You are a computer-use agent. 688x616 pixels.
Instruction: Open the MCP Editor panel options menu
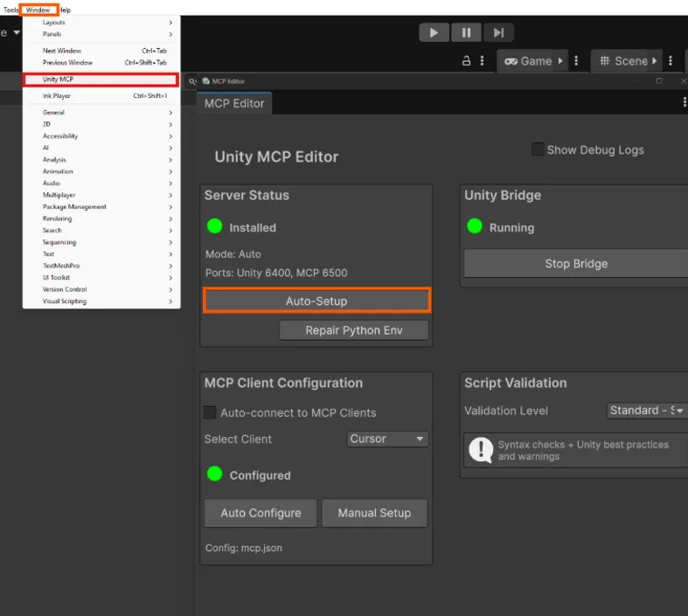[x=684, y=102]
